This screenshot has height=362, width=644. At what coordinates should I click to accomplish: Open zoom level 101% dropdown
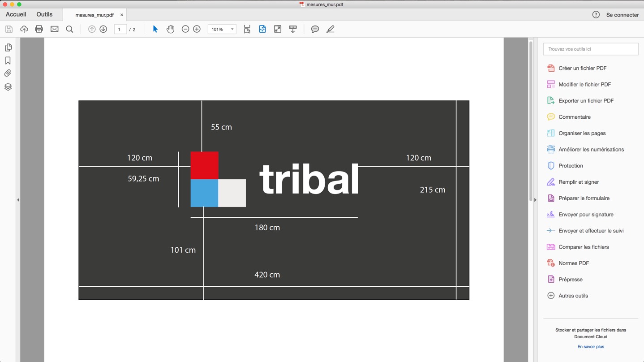click(222, 29)
